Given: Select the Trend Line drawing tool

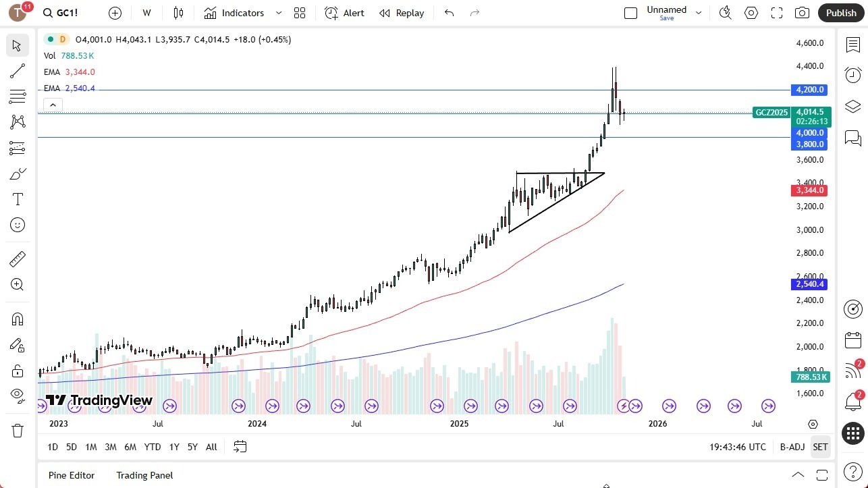Looking at the screenshot, I should [18, 71].
